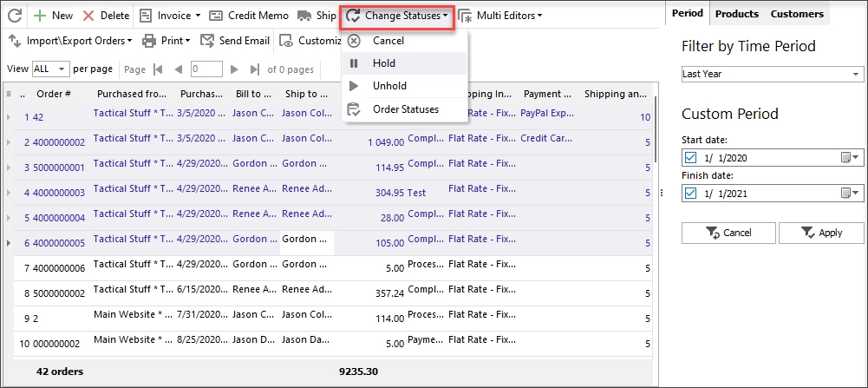The image size is (868, 388).
Task: Click the Multi Editors icon
Action: (465, 16)
